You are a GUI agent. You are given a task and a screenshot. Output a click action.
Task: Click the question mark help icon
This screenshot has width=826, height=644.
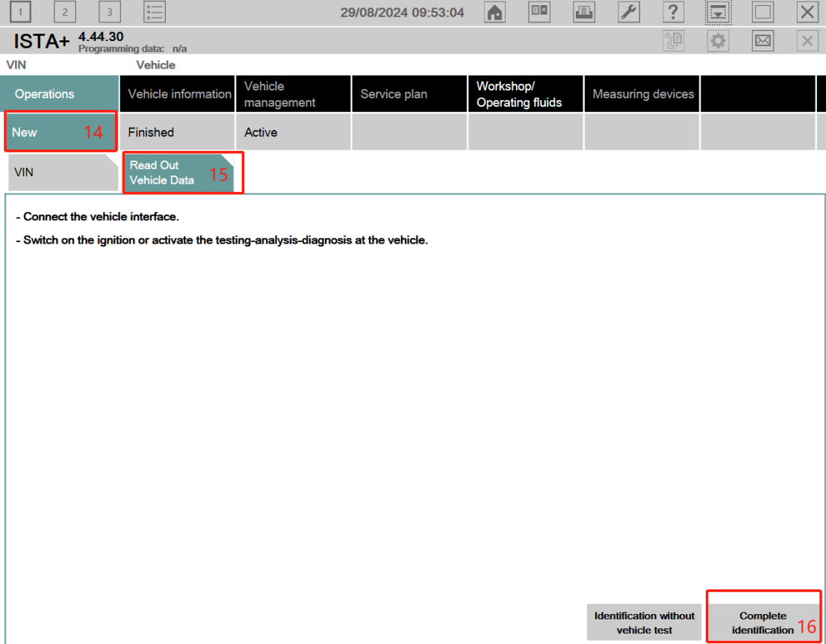coord(673,12)
